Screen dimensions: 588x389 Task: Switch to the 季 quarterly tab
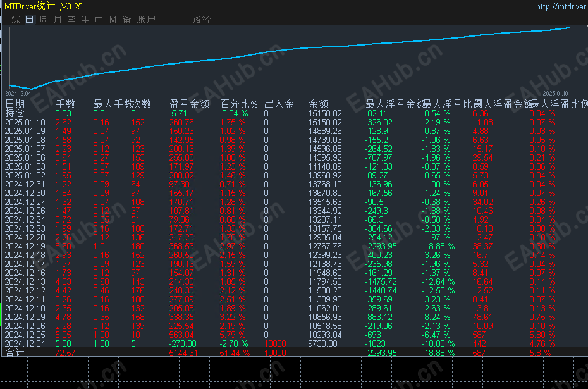[71, 20]
